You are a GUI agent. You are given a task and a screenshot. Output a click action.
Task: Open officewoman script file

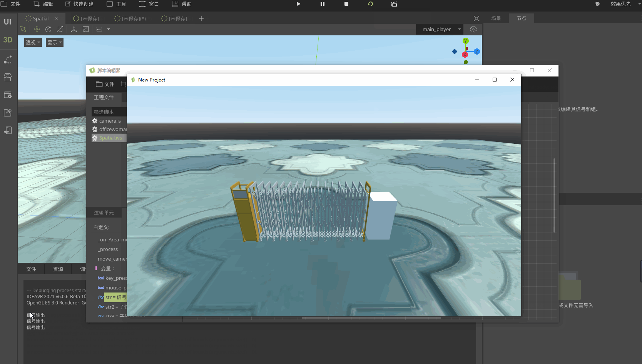(109, 129)
